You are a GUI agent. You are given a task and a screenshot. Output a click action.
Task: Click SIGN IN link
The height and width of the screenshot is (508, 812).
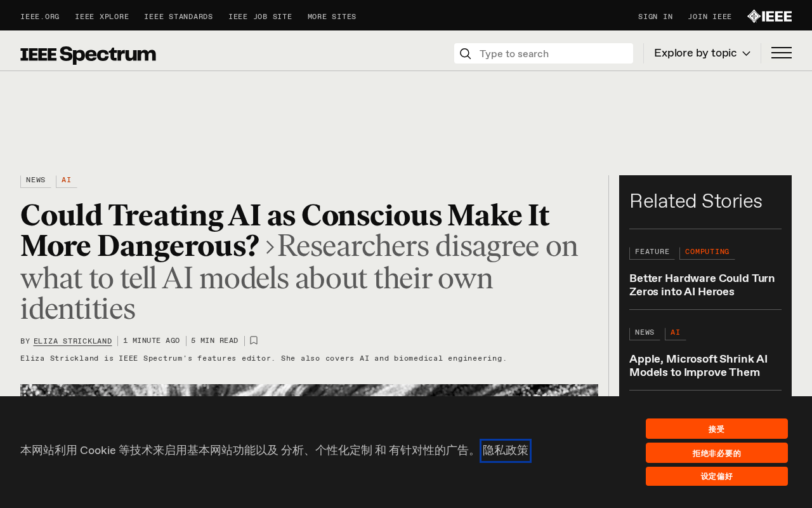tap(655, 17)
